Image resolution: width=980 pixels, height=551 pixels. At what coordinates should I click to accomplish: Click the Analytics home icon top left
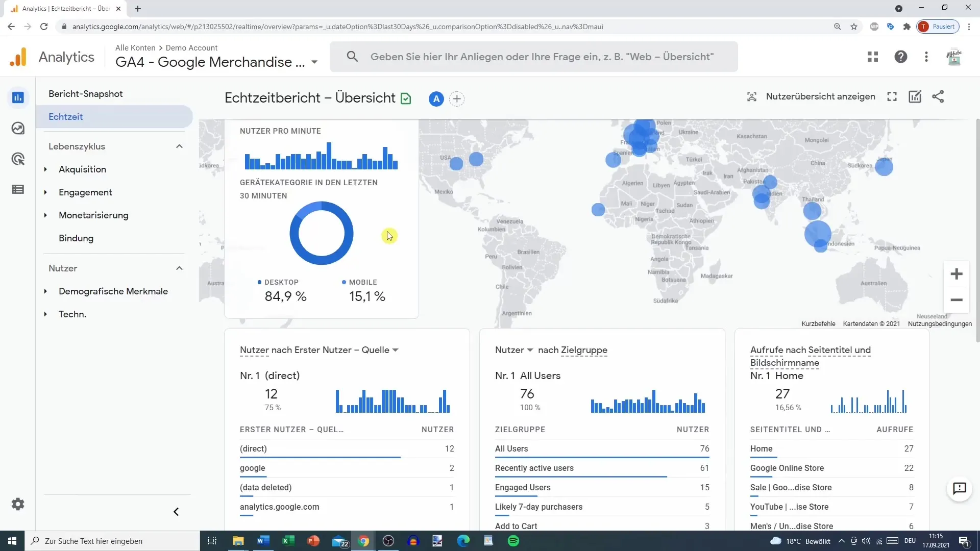[x=18, y=57]
